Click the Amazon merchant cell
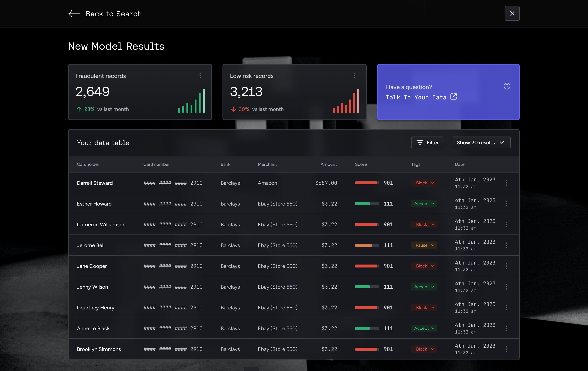 point(267,183)
